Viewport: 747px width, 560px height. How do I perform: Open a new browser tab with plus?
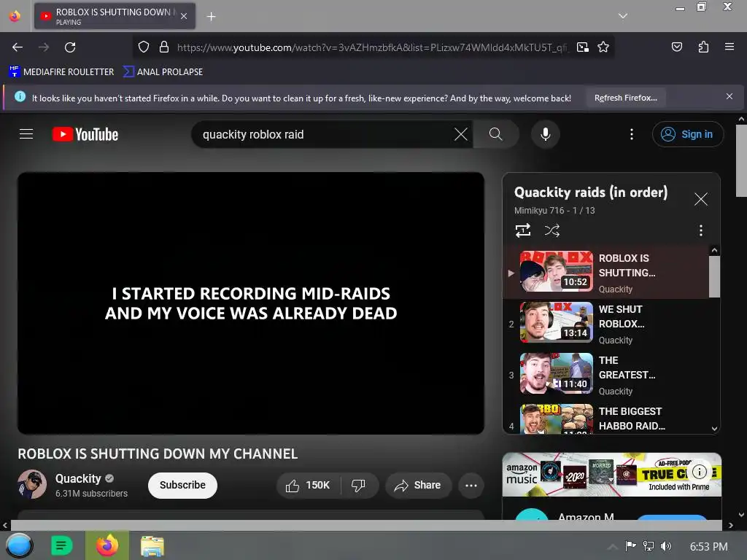[x=211, y=17]
